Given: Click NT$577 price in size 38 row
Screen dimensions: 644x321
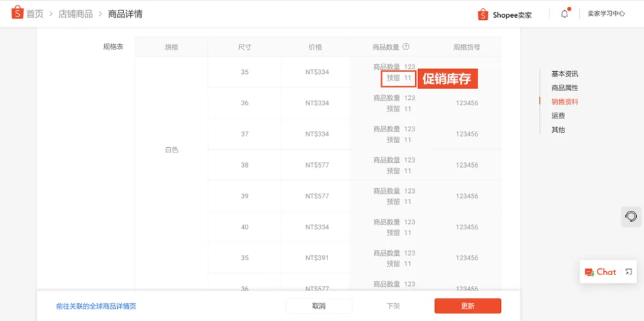Looking at the screenshot, I should click(317, 165).
